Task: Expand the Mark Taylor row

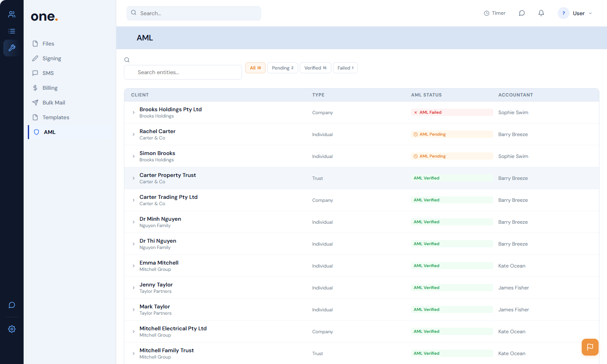Action: 134,310
